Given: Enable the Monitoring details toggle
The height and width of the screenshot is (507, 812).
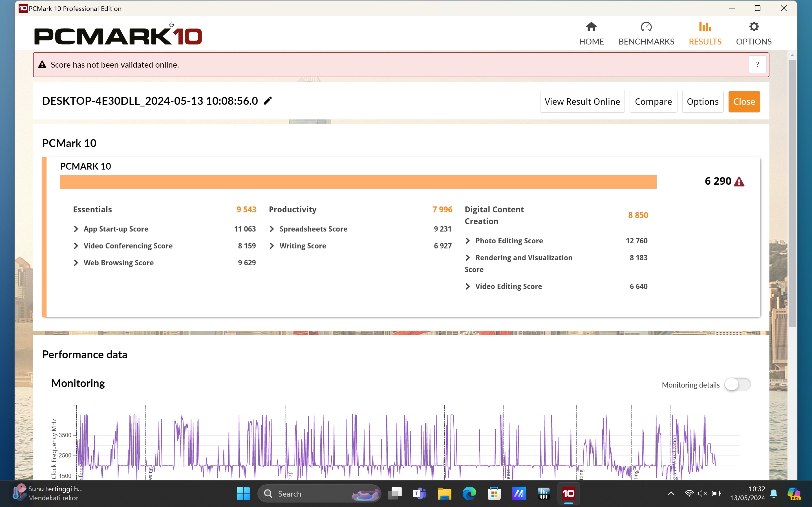Looking at the screenshot, I should pos(737,384).
